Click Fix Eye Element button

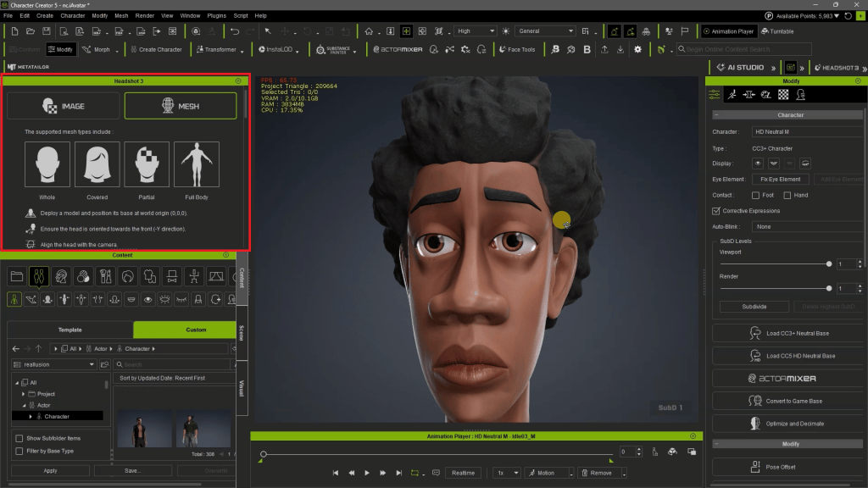pos(780,180)
